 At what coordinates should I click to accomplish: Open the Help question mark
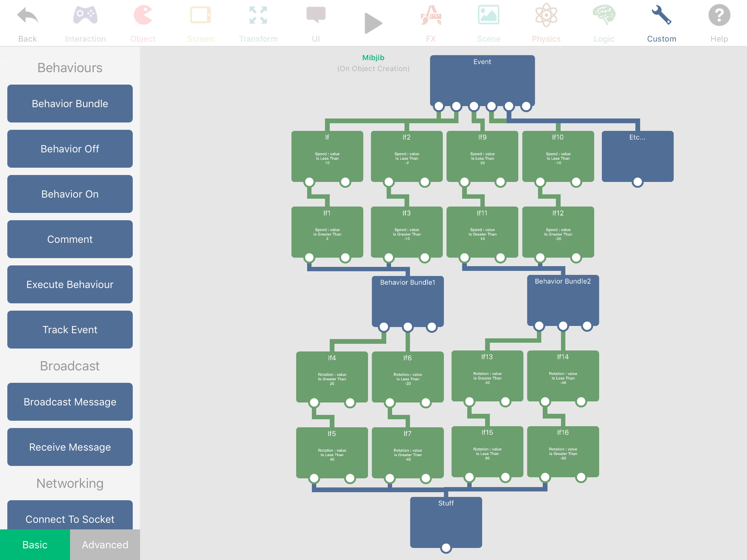tap(719, 16)
